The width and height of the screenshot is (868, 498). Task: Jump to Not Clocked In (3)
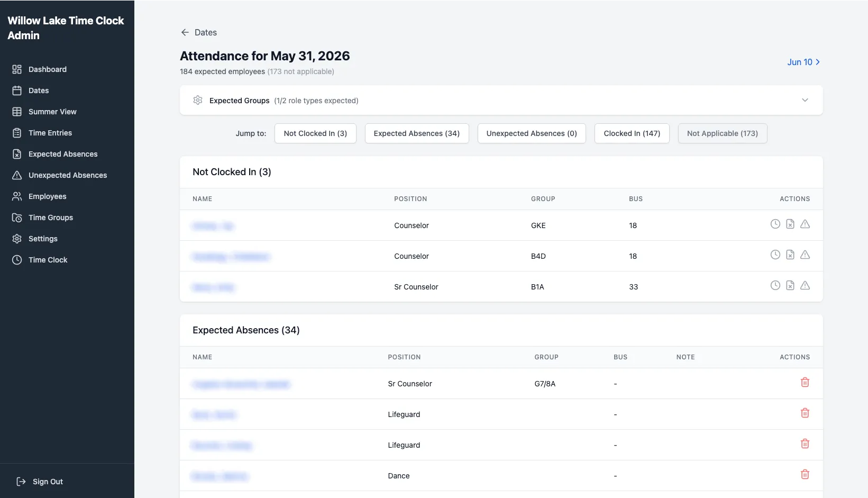pyautogui.click(x=315, y=133)
